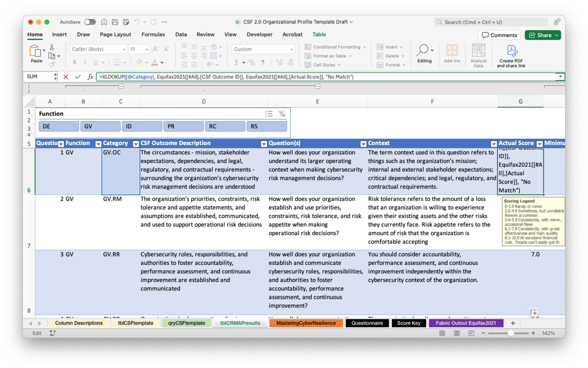Open Insert Function via the fx icon
Image resolution: width=588 pixels, height=368 pixels.
click(90, 77)
